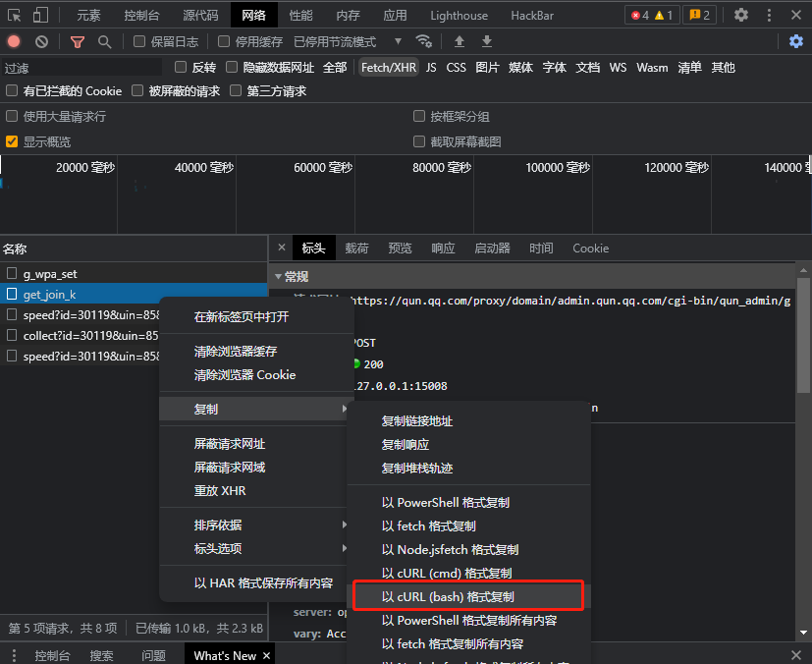
Task: Open DevTools three-dot customize menu
Action: pos(769,15)
